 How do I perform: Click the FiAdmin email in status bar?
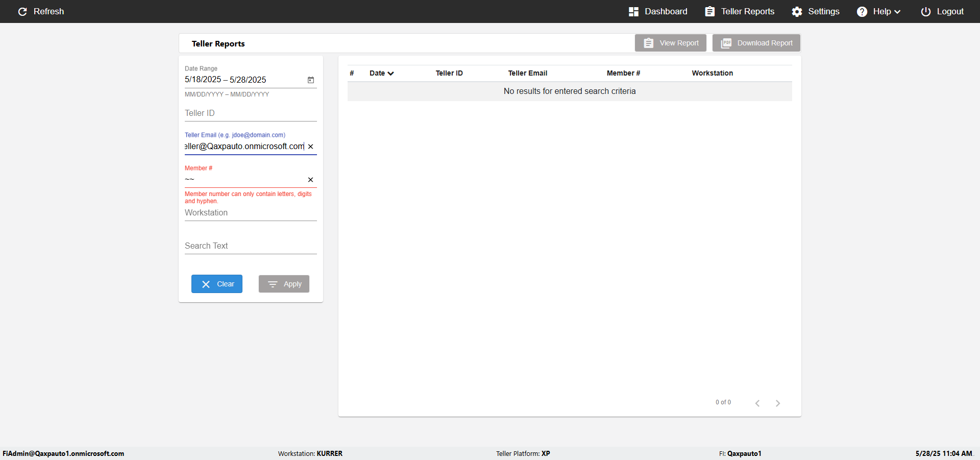click(63, 453)
